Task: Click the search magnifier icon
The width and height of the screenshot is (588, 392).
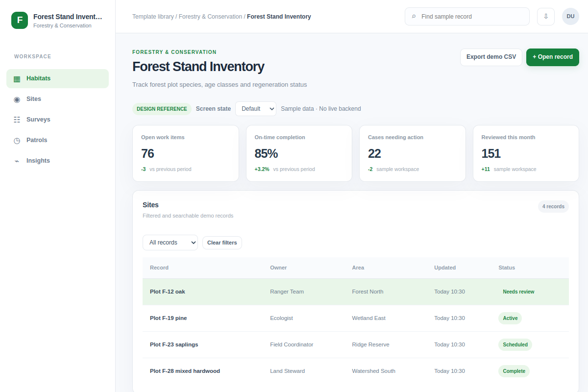Action: [414, 17]
